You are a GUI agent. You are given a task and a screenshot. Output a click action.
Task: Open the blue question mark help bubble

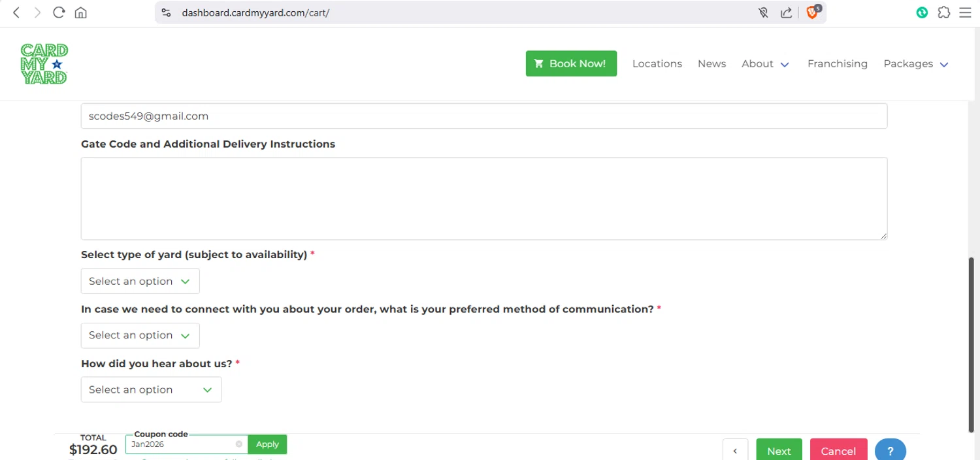[890, 451]
